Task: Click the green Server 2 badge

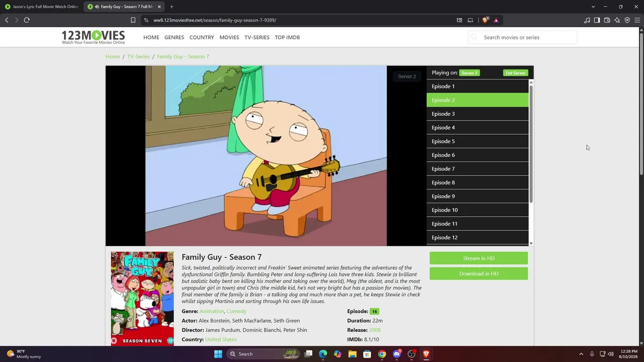Action: pos(469,73)
